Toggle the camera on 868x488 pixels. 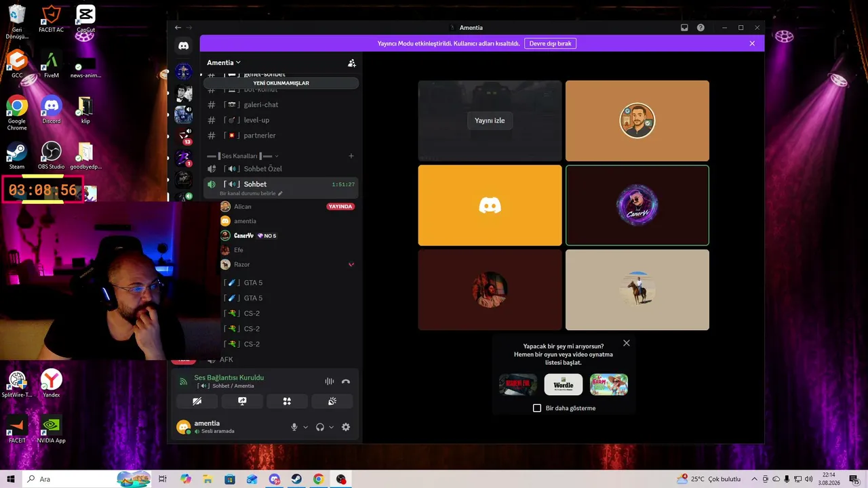tap(197, 401)
